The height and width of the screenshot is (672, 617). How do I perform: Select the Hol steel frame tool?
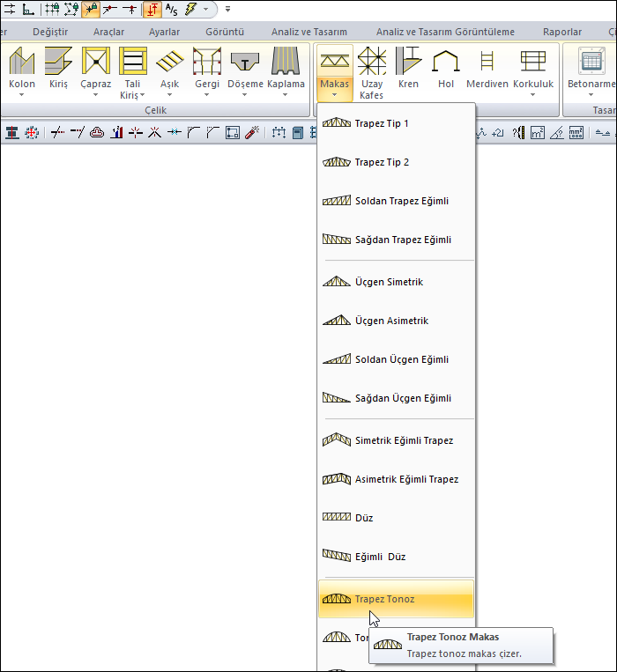pyautogui.click(x=445, y=62)
